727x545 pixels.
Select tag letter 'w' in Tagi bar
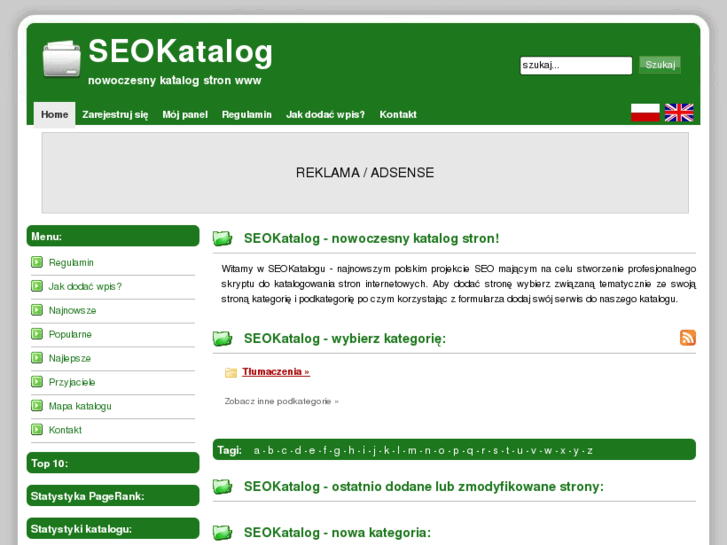548,451
